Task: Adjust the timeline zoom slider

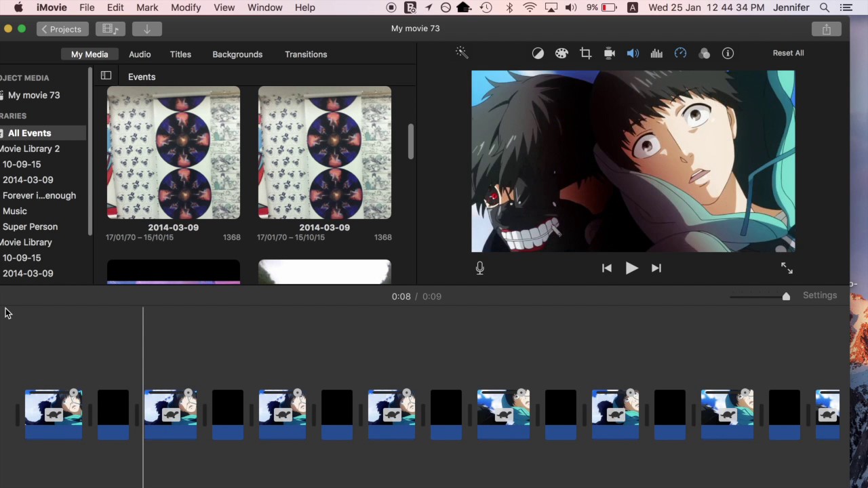Action: coord(786,296)
